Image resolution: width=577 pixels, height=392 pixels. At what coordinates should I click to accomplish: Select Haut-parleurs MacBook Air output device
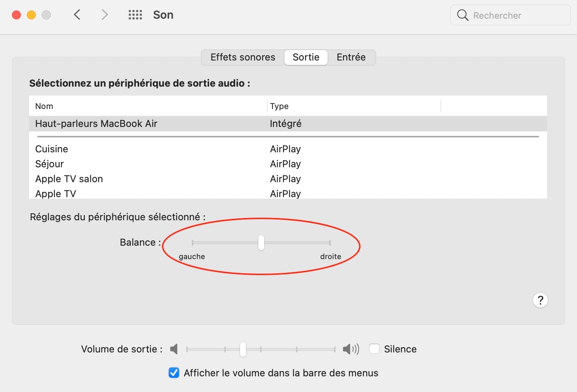(96, 124)
